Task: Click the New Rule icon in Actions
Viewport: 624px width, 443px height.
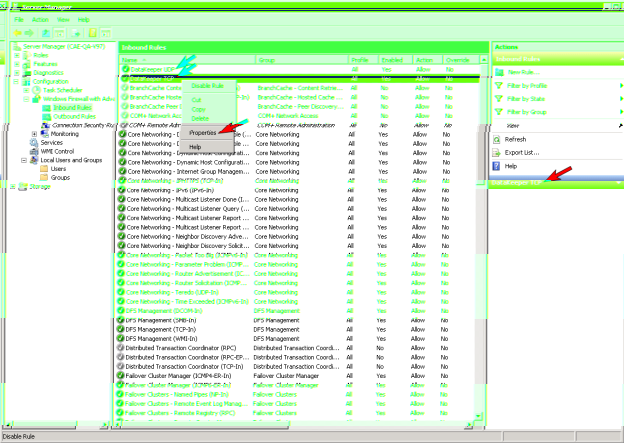Action: [x=500, y=73]
